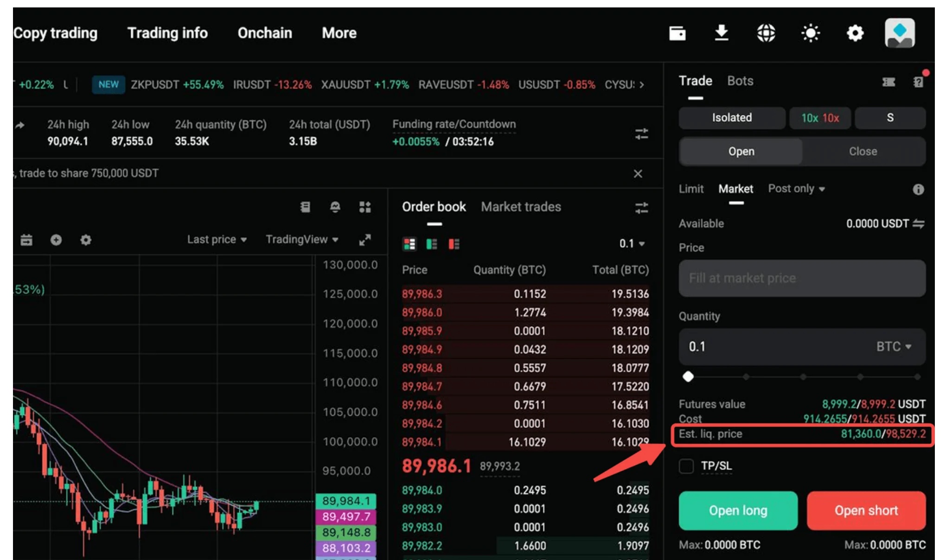
Task: Open the Onchain menu
Action: coord(265,33)
